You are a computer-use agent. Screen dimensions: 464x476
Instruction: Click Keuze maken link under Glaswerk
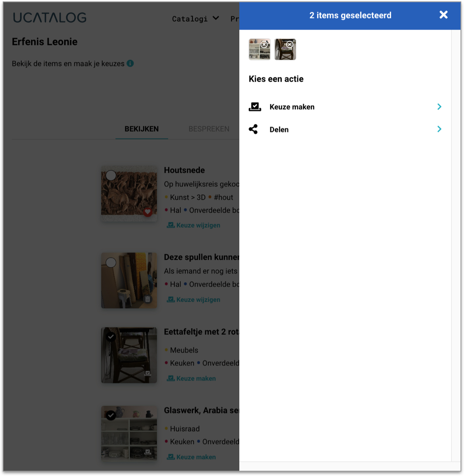[x=191, y=457]
